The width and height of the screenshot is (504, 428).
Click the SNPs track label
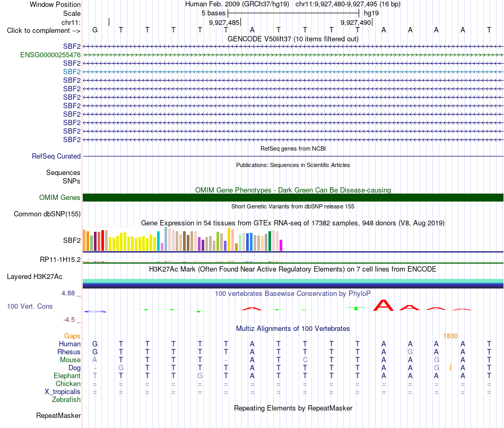(72, 181)
